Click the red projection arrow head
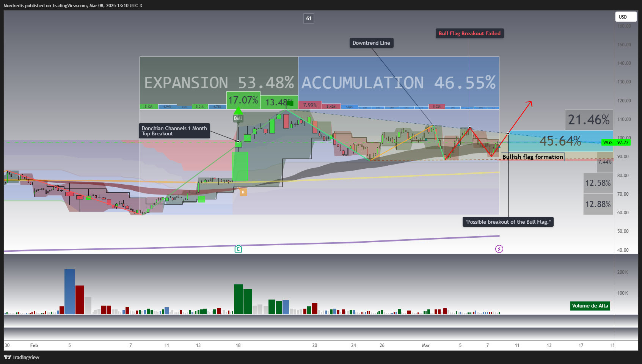The width and height of the screenshot is (642, 364). [529, 104]
